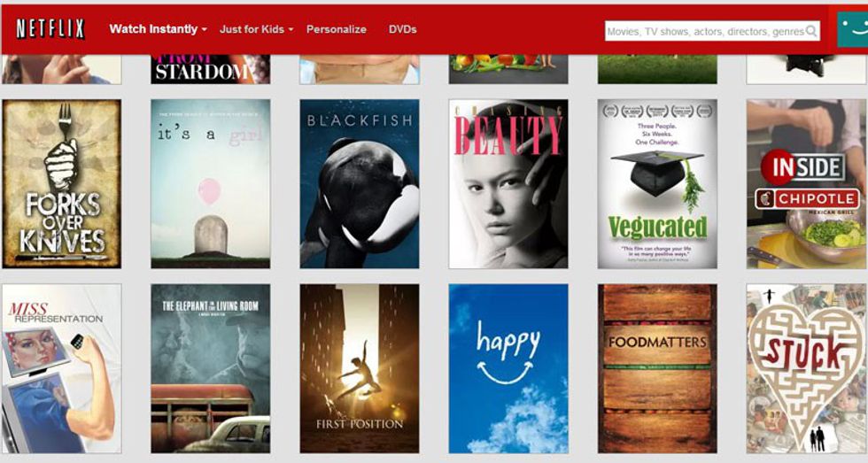Open the Happy documentary poster
Screen dimensions: 868x463
[x=508, y=368]
